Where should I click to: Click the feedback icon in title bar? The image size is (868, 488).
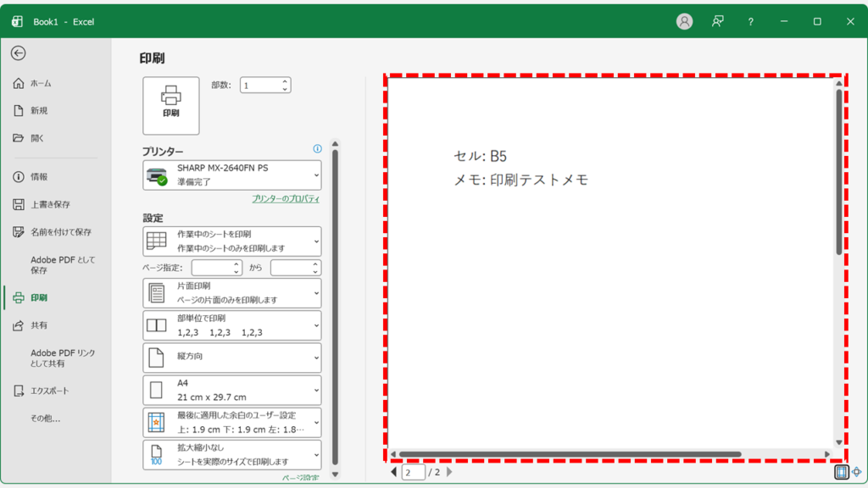click(x=718, y=21)
